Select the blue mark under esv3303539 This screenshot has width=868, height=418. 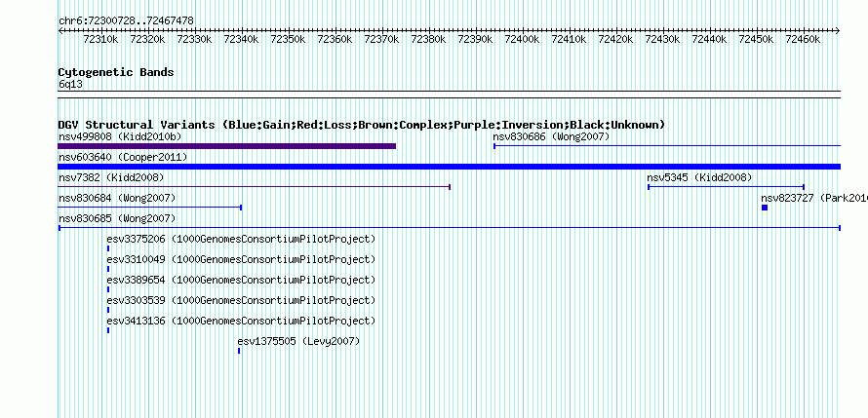click(x=108, y=310)
